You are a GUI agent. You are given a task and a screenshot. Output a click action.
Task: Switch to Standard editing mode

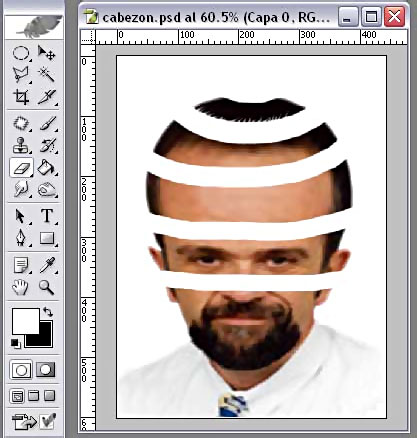pos(21,369)
